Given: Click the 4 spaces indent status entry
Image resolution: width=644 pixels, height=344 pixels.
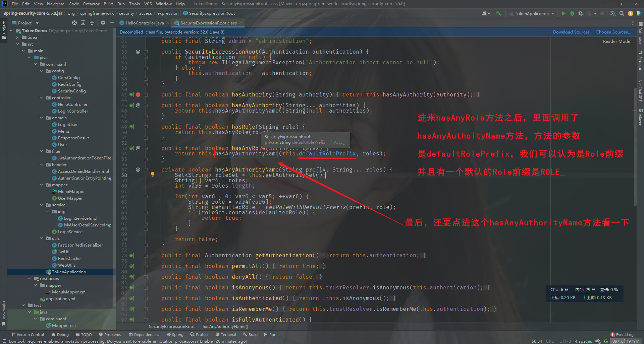Looking at the screenshot, I should tap(583, 341).
